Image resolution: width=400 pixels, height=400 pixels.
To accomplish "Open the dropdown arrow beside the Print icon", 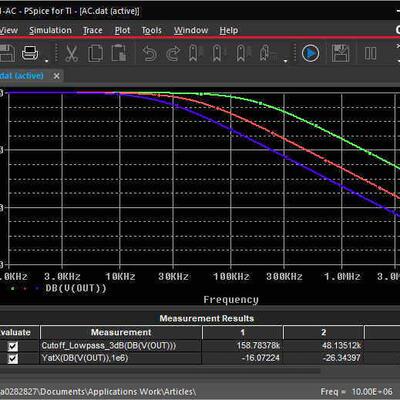I will tap(46, 61).
